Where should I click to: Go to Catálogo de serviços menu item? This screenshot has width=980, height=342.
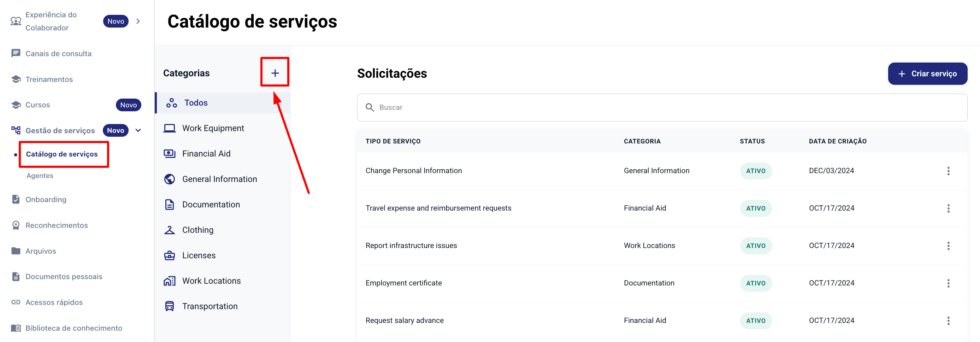61,154
